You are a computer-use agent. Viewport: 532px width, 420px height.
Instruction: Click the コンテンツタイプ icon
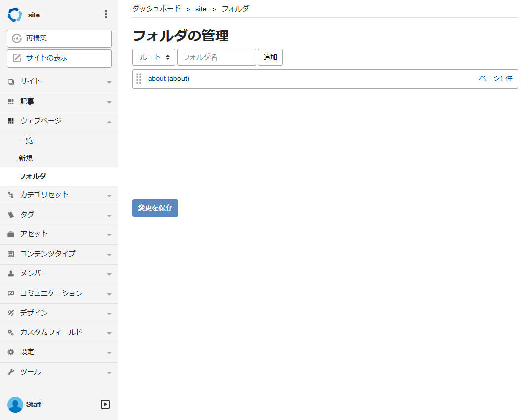11,254
